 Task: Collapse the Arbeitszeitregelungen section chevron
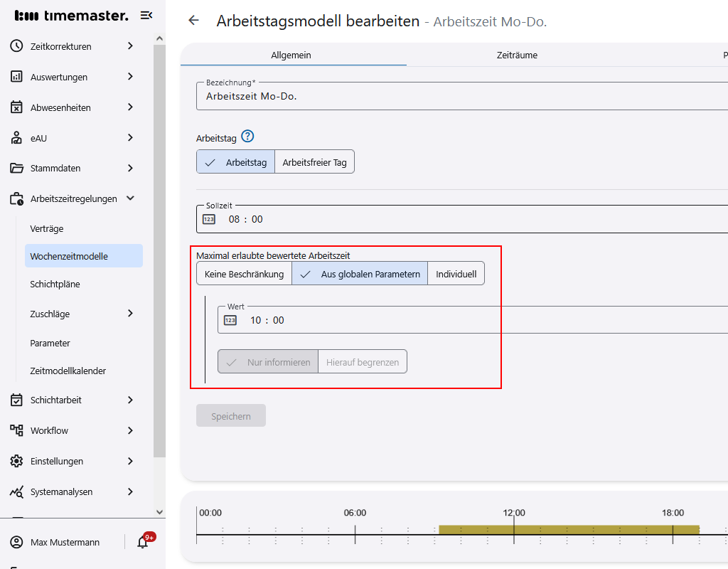(x=130, y=199)
